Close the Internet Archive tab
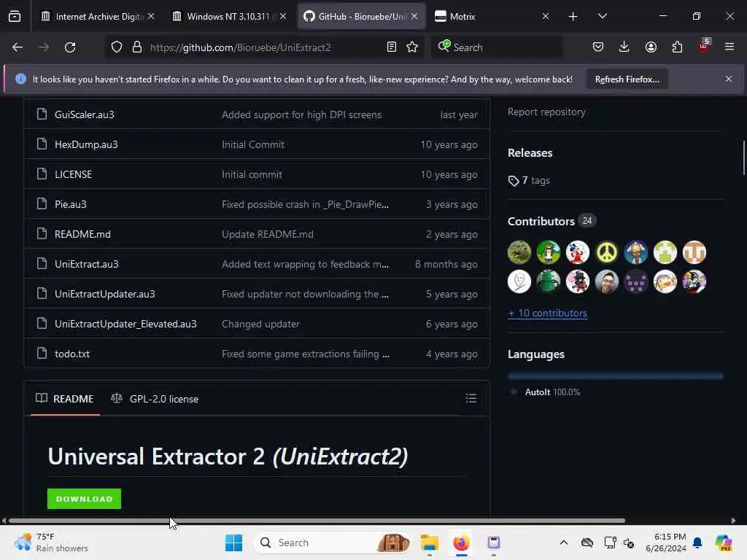The height and width of the screenshot is (560, 747). [151, 16]
